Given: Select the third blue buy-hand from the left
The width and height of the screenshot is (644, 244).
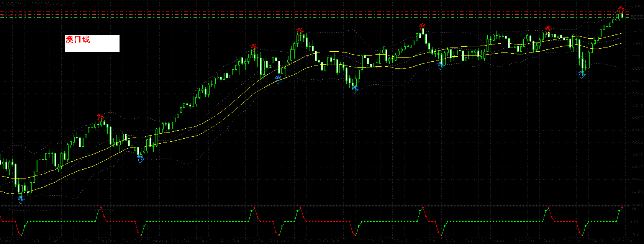Looking at the screenshot, I should point(279,79).
